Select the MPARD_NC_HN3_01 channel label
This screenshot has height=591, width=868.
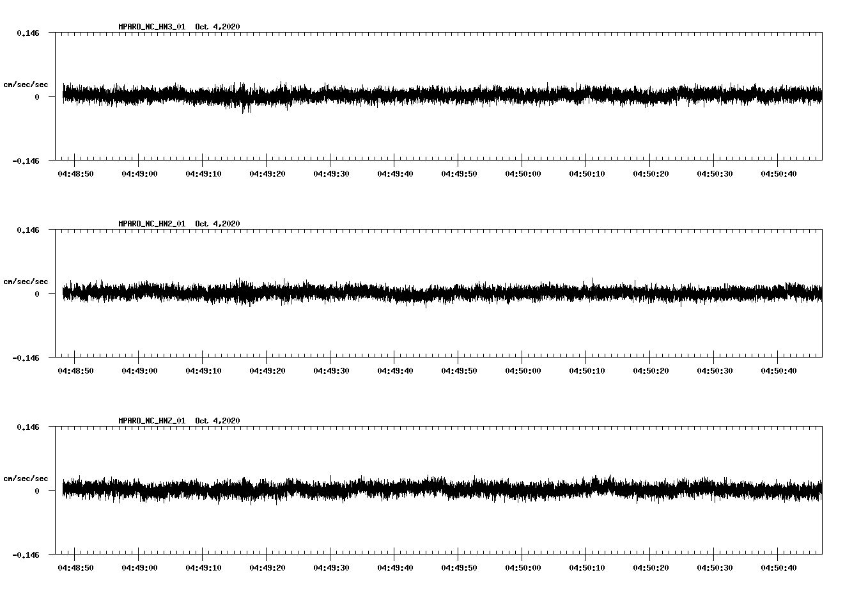[150, 26]
